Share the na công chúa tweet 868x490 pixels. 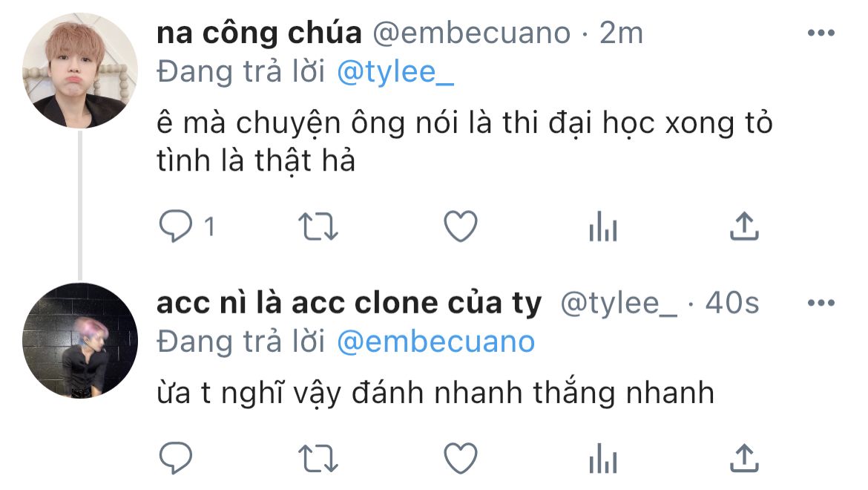click(x=744, y=226)
